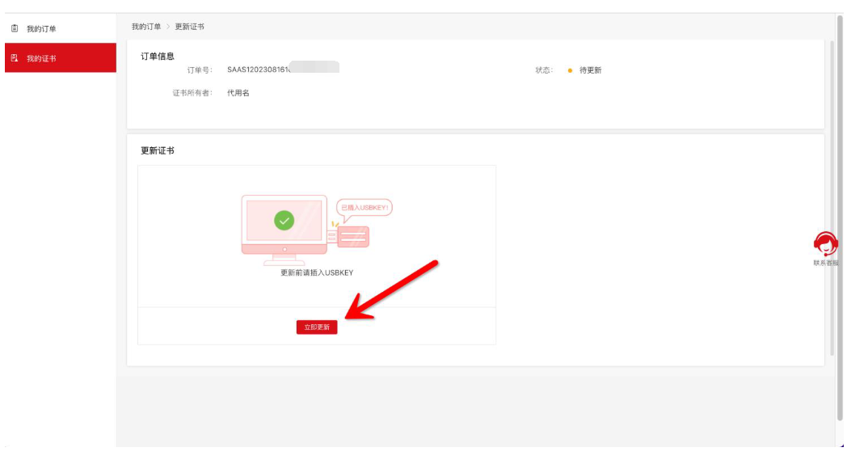Click the yellow status dot

570,70
